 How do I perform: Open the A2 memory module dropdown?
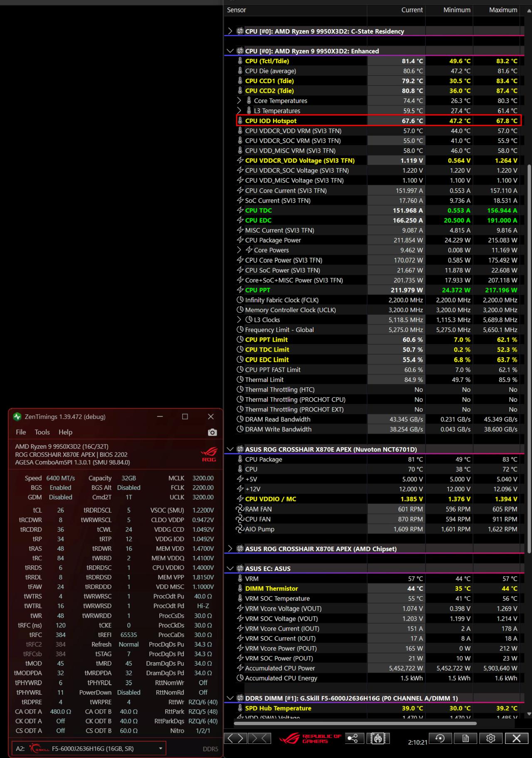pos(89,748)
